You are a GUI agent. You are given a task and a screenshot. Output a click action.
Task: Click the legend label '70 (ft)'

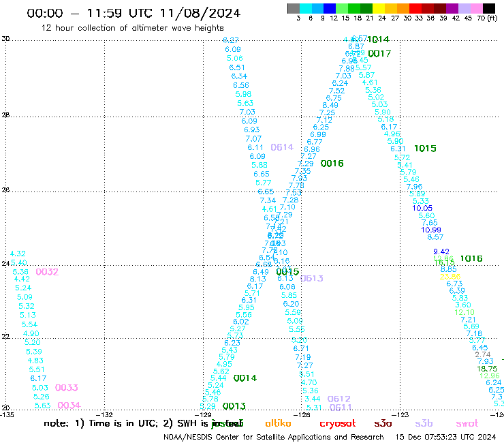(x=487, y=18)
